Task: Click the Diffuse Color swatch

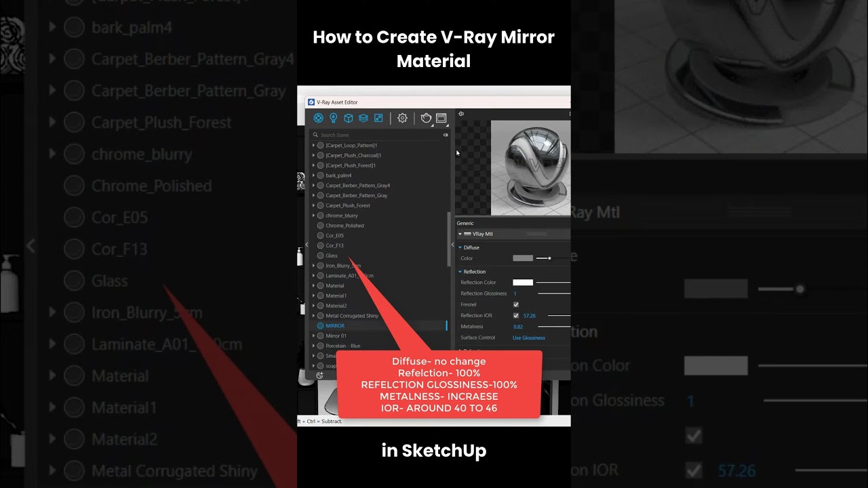Action: point(523,258)
